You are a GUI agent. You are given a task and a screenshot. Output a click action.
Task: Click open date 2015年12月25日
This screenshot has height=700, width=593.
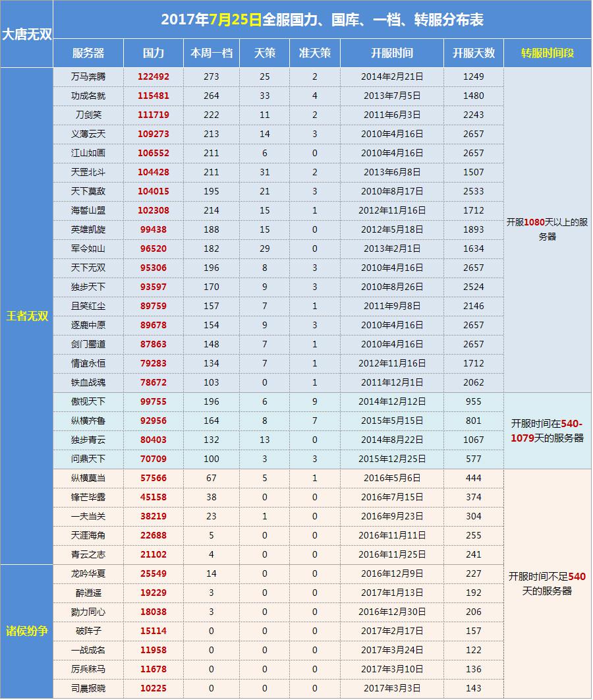click(392, 459)
